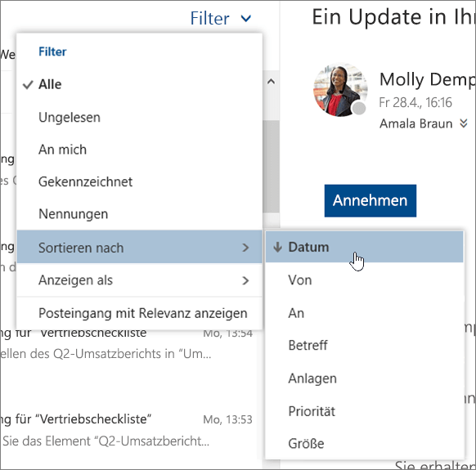Expand the Sortieren nach submenu
The image size is (476, 470).
tap(139, 247)
